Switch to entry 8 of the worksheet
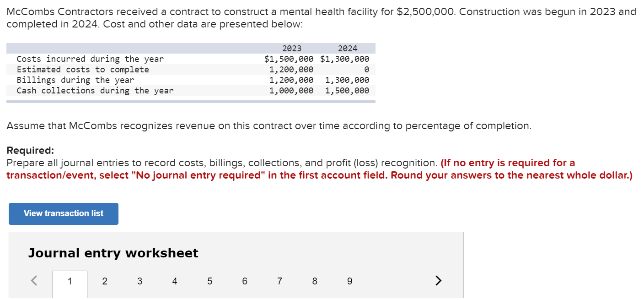 click(x=315, y=281)
